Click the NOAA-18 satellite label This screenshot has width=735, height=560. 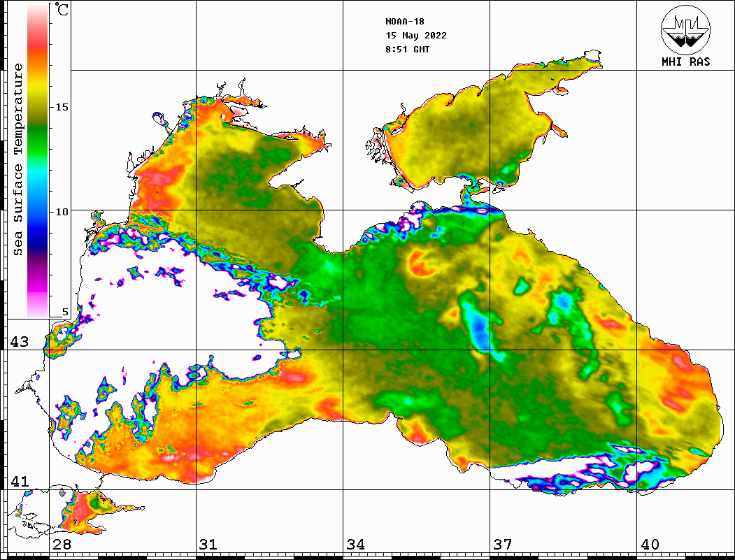tap(404, 22)
